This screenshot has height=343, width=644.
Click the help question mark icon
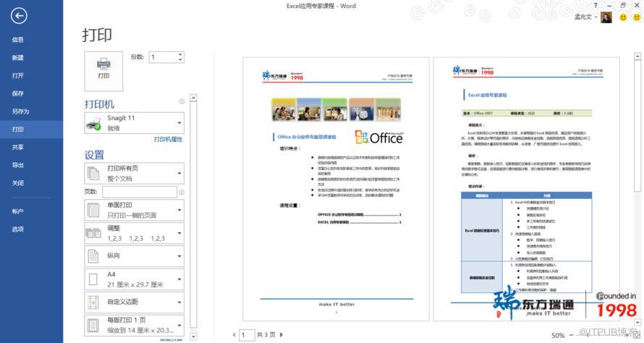[x=596, y=5]
